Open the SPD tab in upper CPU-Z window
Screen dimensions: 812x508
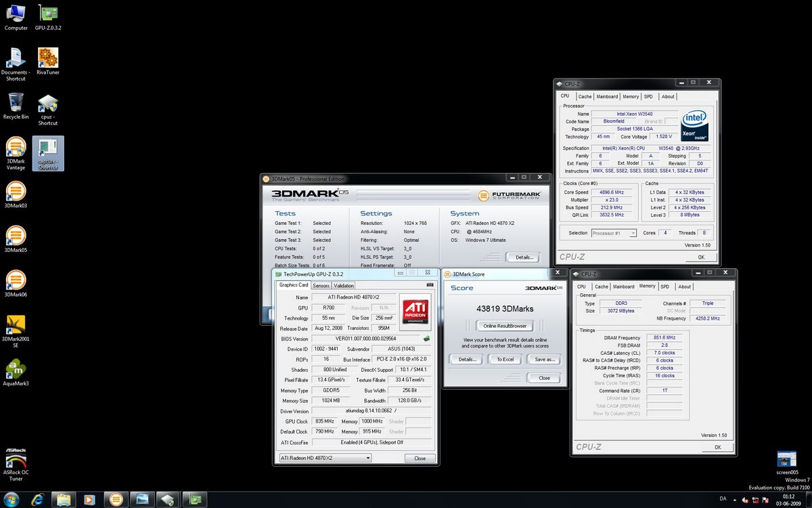(648, 97)
